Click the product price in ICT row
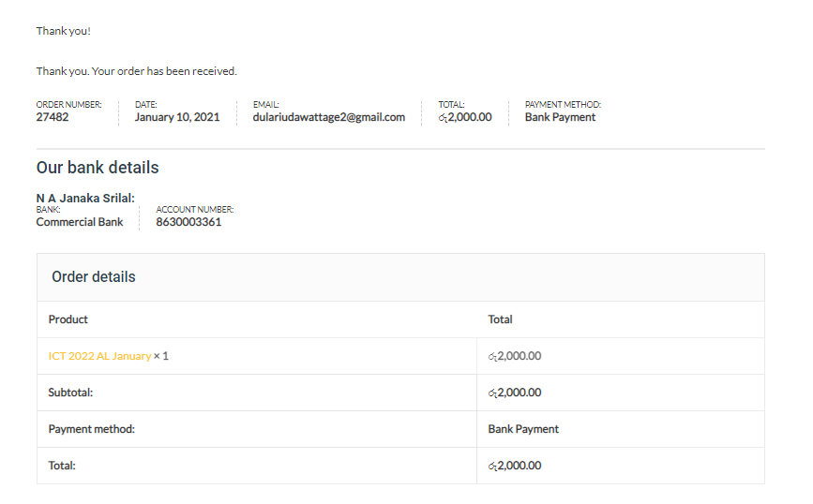Screen dimensions: 813x504 [515, 356]
